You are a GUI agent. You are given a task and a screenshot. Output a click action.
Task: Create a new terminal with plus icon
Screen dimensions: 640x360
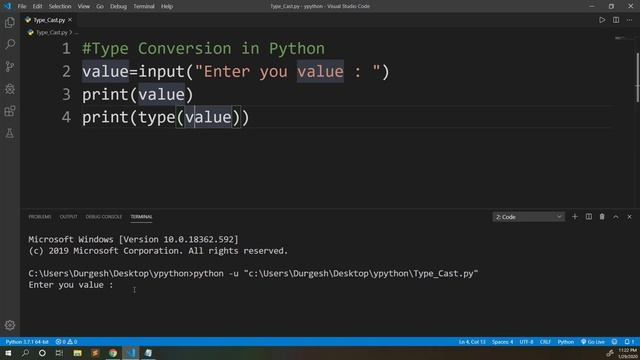[575, 217]
